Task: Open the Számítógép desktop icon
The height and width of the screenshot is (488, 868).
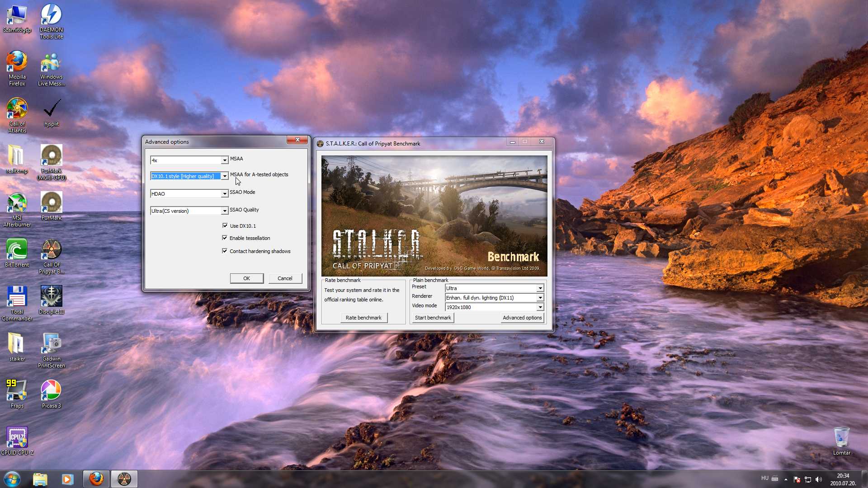Action: [x=17, y=19]
